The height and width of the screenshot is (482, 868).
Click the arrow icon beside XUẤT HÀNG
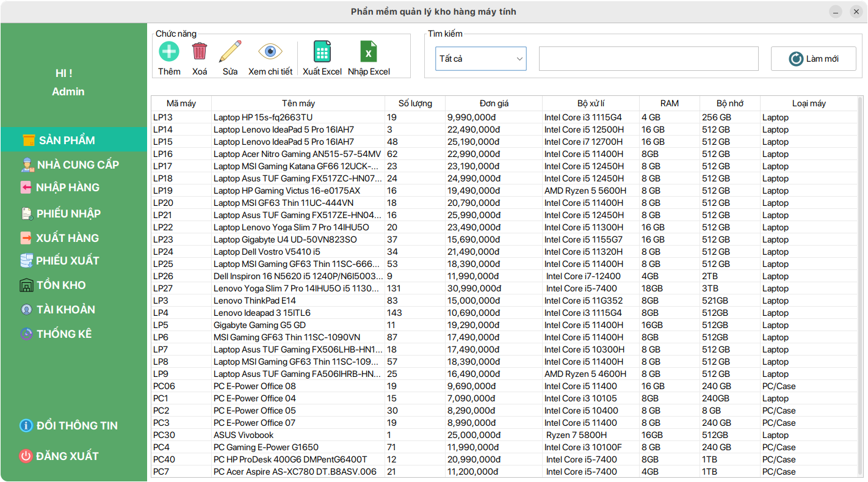coord(26,238)
